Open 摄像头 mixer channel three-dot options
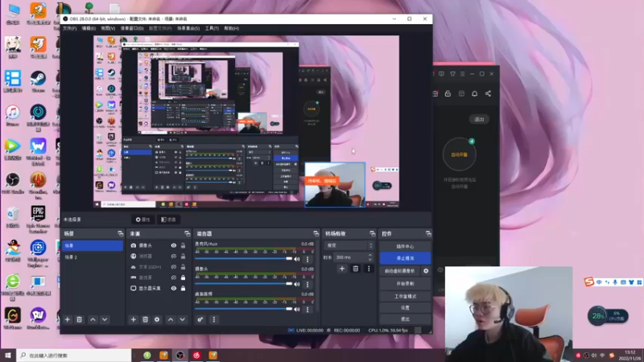Image resolution: width=644 pixels, height=362 pixels. 308,284
